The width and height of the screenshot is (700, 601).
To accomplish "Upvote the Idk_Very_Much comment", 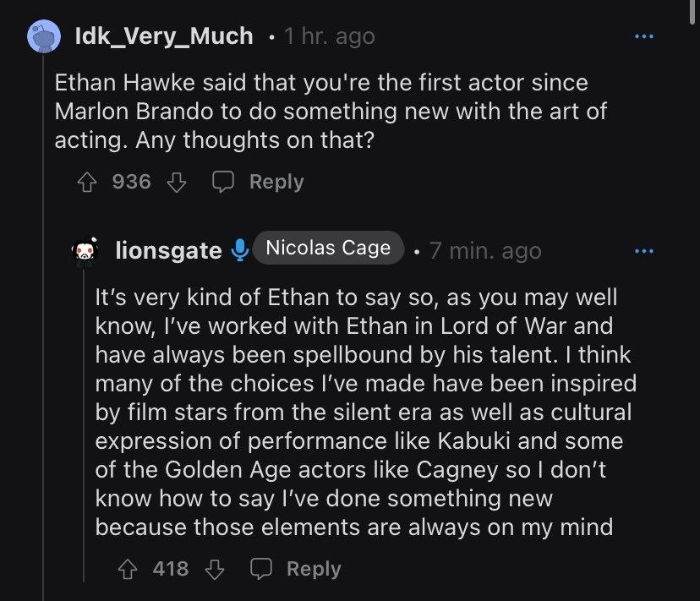I will pos(86,183).
